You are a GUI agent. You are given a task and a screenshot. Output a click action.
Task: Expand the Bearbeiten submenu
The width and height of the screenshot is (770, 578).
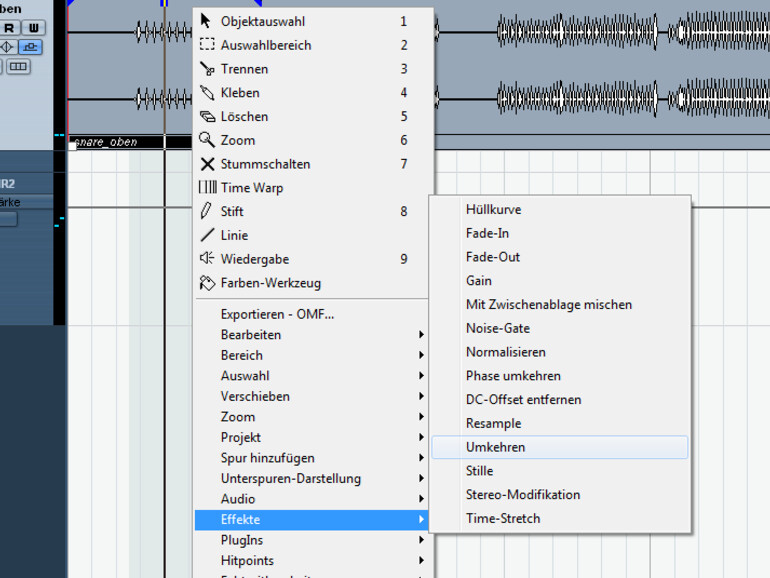pos(312,334)
